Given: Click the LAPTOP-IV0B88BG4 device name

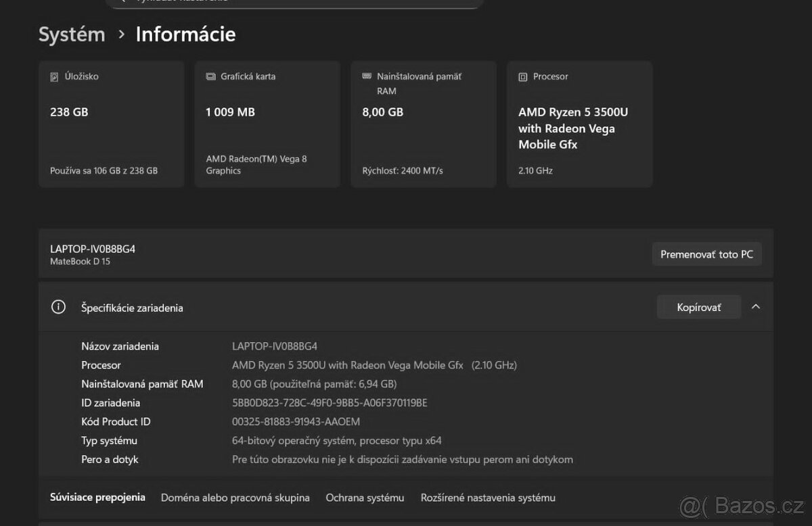Looking at the screenshot, I should [92, 248].
